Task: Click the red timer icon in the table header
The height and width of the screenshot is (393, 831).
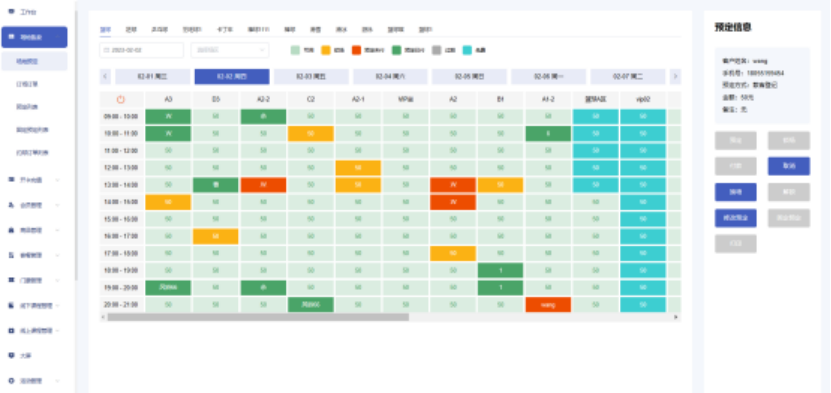Action: point(121,99)
